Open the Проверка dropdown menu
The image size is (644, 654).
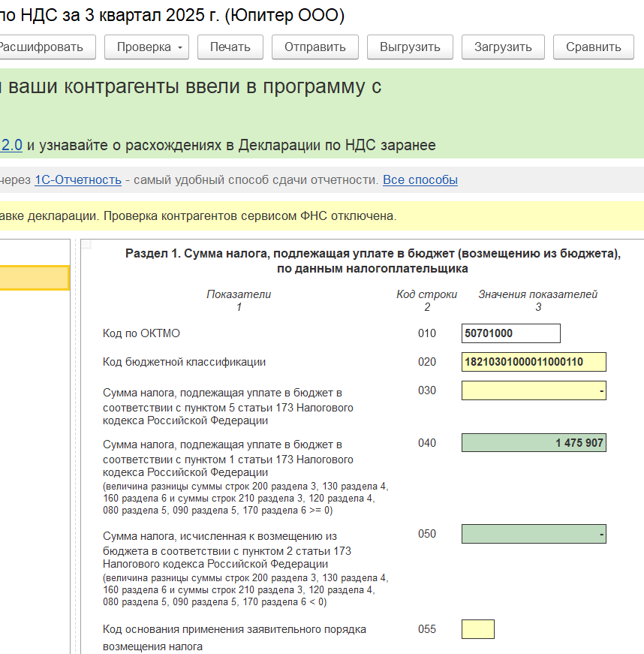146,47
